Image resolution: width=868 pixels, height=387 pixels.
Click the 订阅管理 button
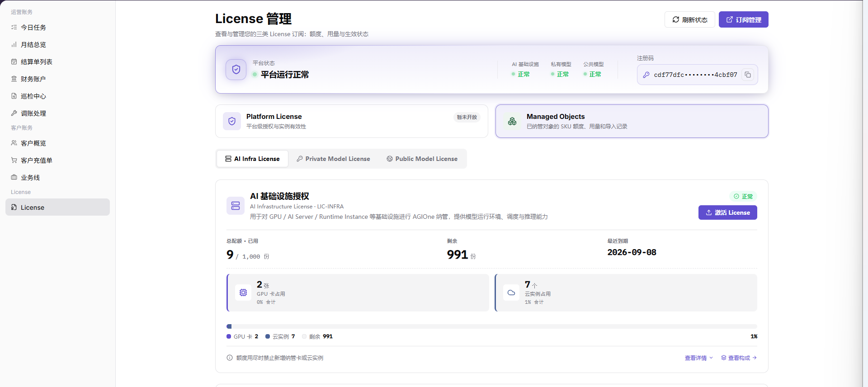click(x=743, y=19)
